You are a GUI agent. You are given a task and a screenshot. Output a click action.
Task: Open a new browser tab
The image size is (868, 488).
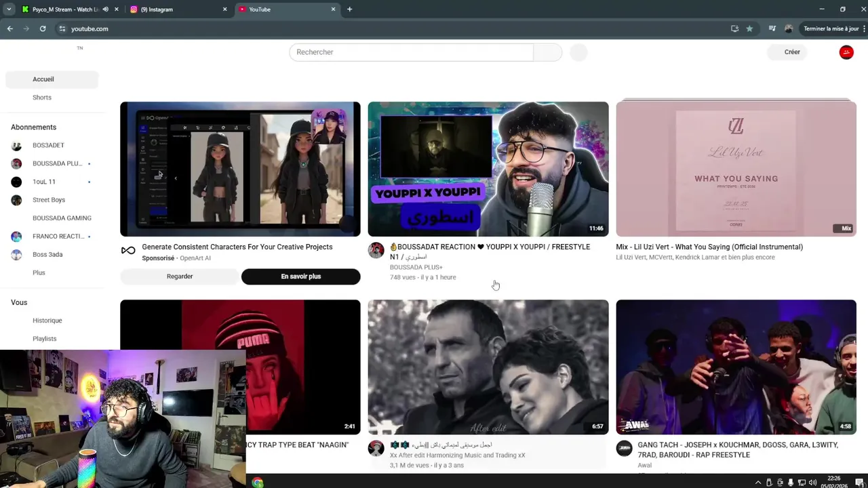pos(349,9)
